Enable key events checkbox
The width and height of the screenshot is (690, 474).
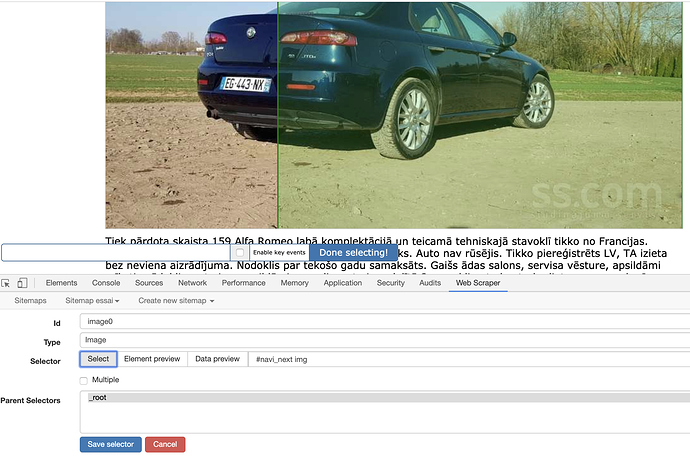[x=240, y=253]
